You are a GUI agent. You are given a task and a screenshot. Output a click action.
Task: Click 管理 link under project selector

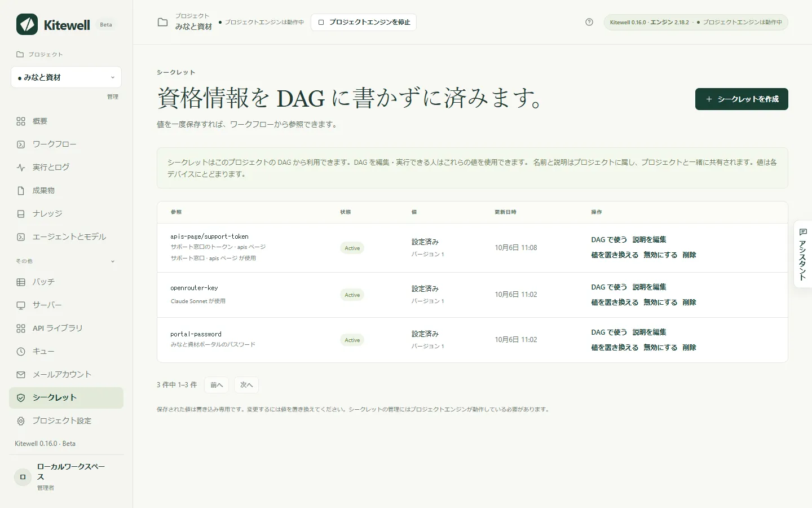click(113, 97)
